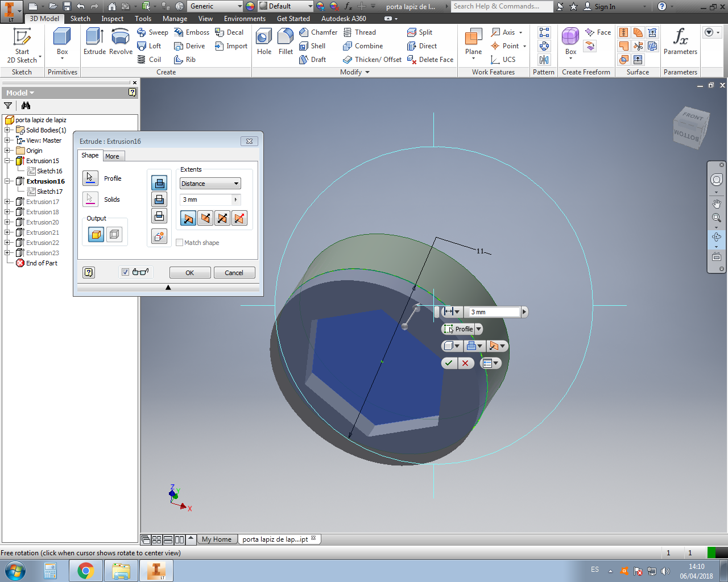728x582 pixels.
Task: Open the Inspect ribbon tab
Action: click(112, 19)
